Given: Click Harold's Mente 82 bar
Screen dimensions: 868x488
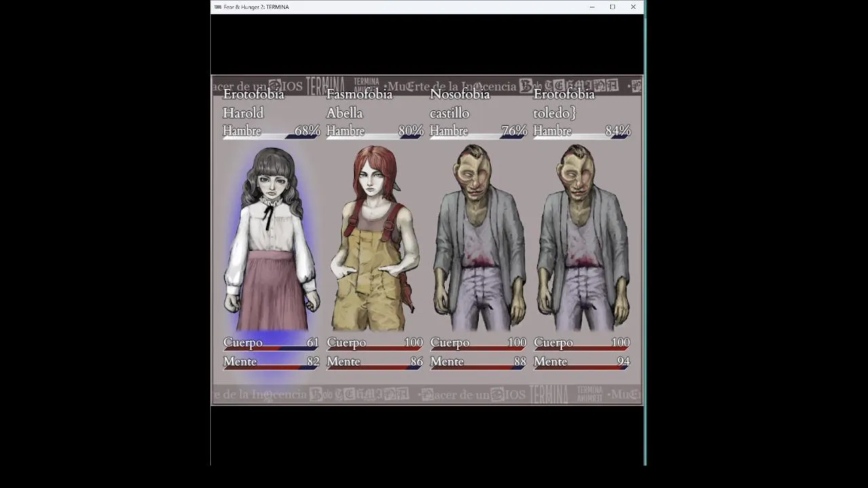Looking at the screenshot, I should [271, 363].
